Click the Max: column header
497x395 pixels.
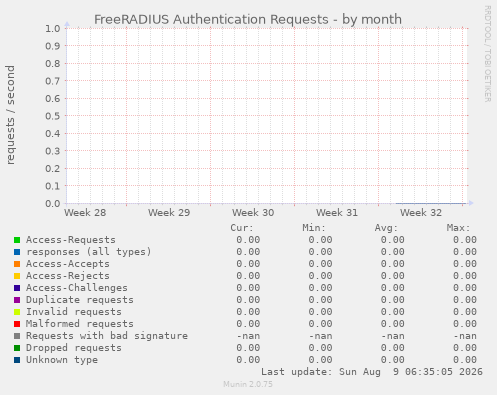[x=458, y=228]
